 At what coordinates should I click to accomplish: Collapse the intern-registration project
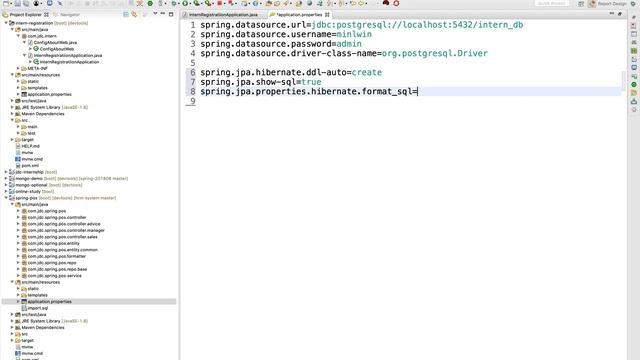point(6,23)
